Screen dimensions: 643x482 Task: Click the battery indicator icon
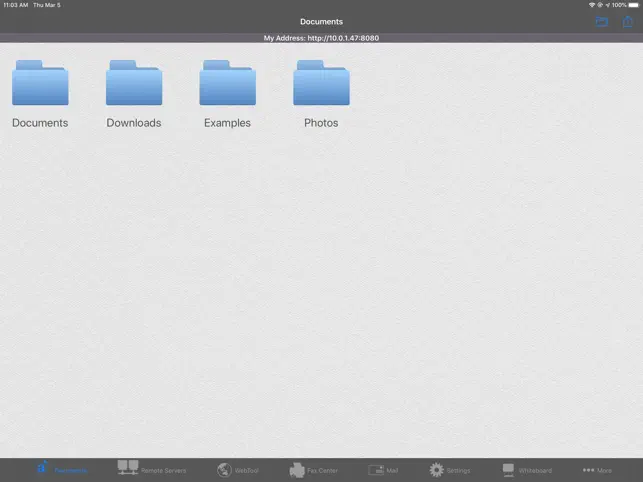coord(634,5)
